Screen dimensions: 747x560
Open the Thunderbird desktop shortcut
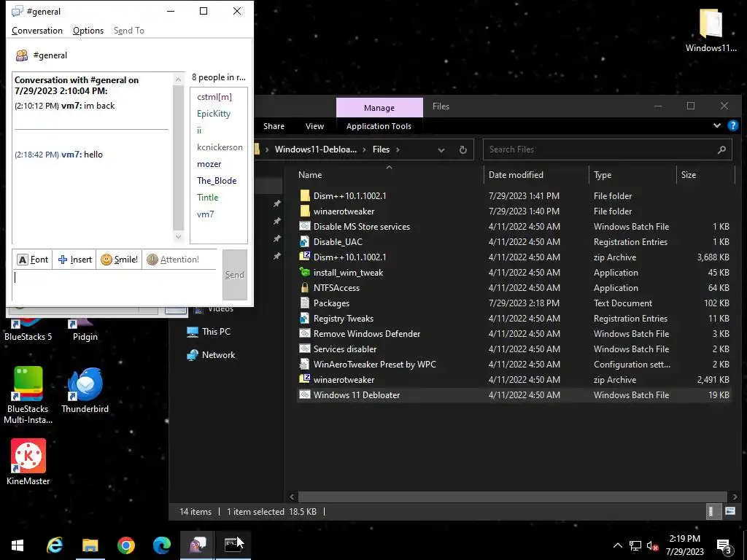click(85, 390)
